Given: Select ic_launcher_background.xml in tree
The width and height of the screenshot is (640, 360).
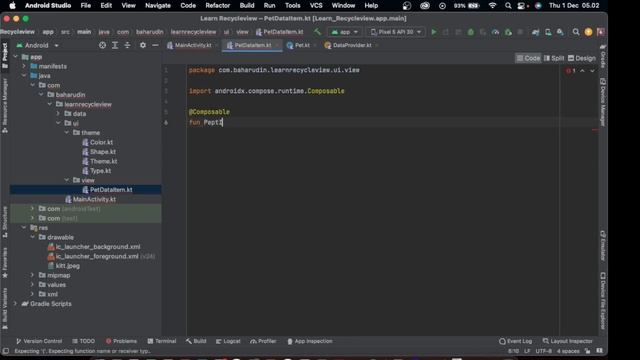Looking at the screenshot, I should [98, 247].
